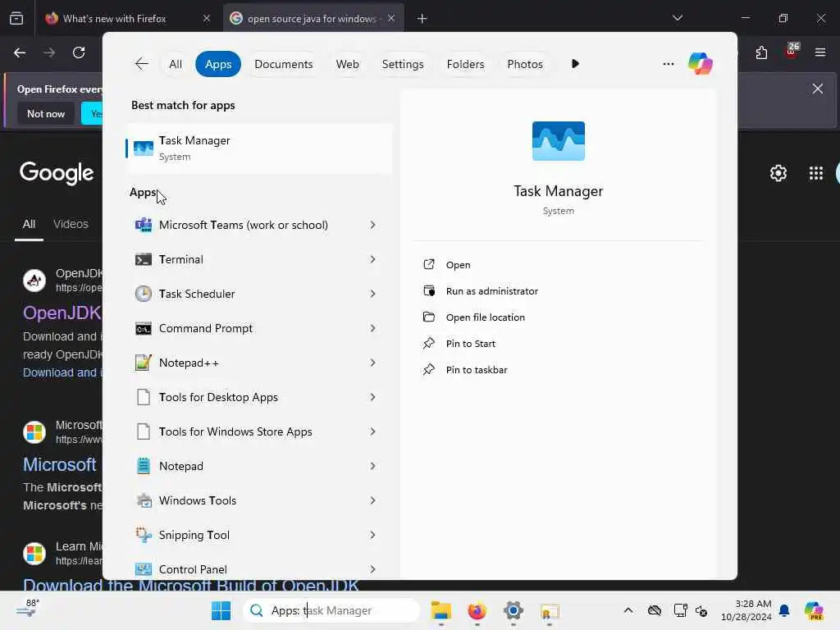Expand the Windows Tools chevron

[x=373, y=500]
